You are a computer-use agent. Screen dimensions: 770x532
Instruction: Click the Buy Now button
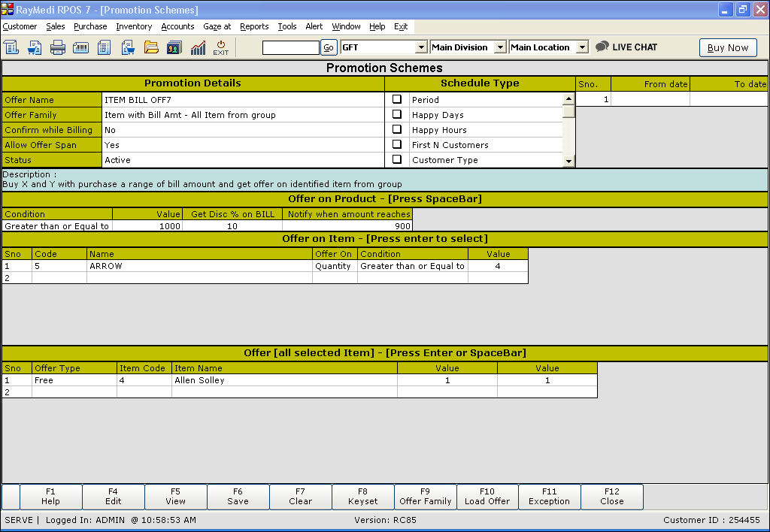[727, 47]
